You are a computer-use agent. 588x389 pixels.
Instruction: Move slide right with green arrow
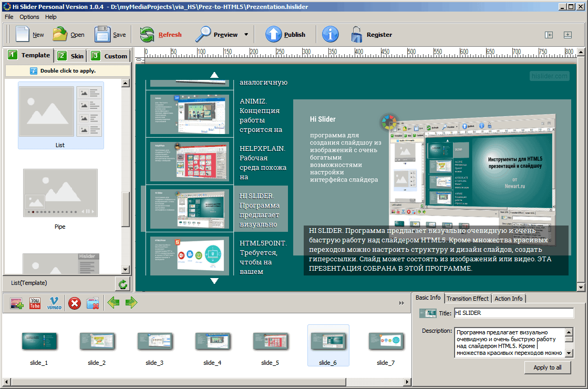(x=131, y=302)
